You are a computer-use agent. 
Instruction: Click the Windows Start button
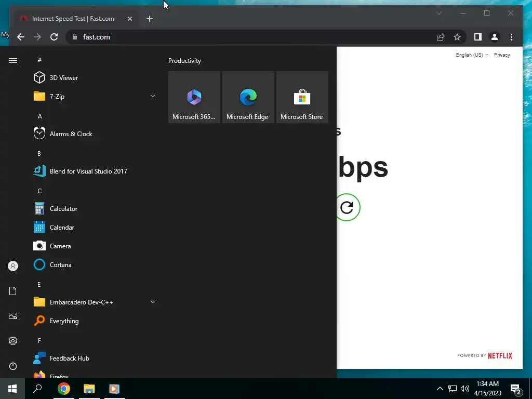[12, 389]
